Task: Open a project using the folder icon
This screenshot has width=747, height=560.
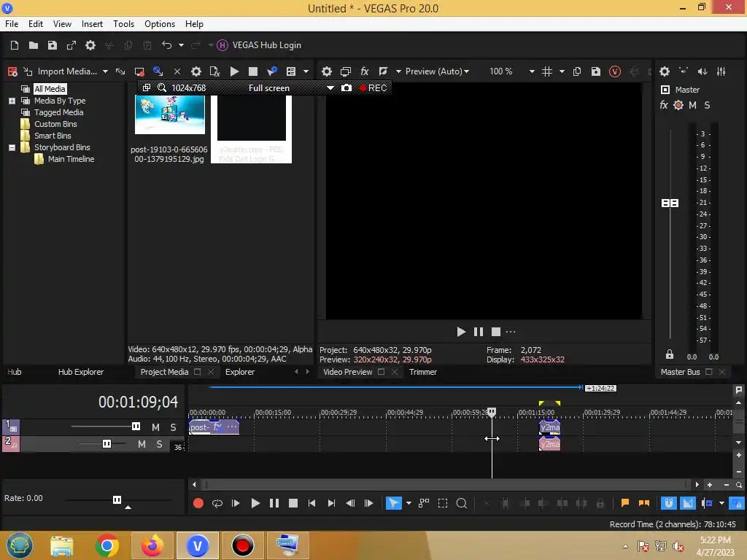Action: (34, 45)
